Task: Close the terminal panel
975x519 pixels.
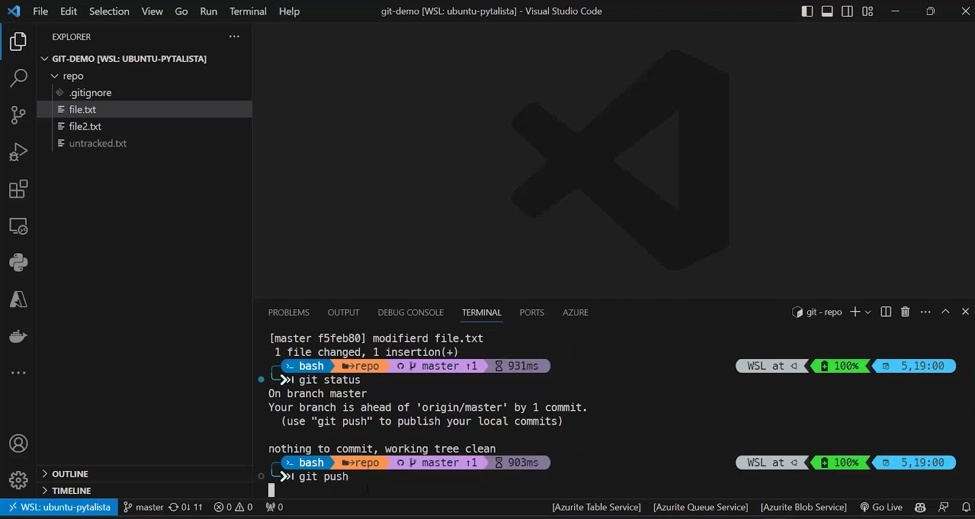Action: (x=965, y=312)
